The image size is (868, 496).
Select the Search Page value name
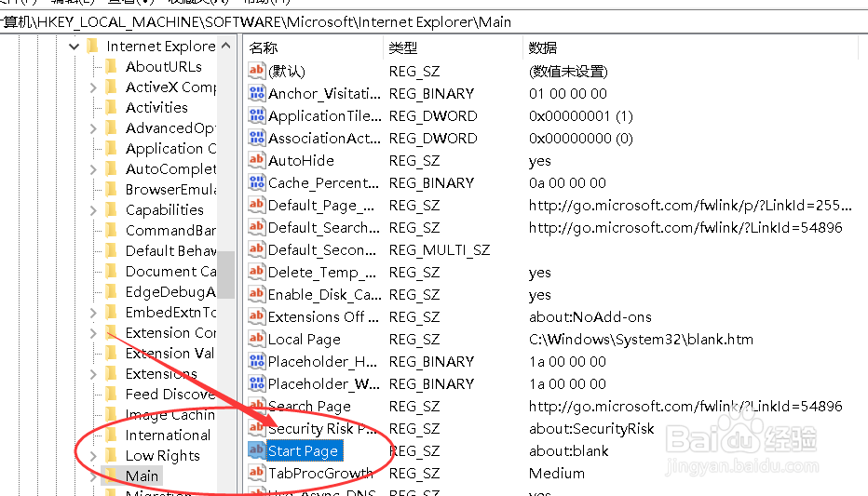(309, 407)
